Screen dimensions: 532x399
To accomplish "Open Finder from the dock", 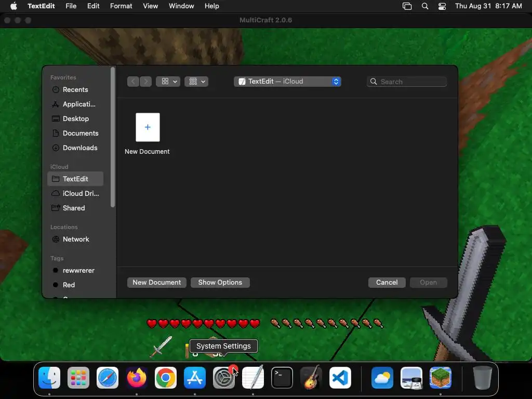I will click(49, 378).
